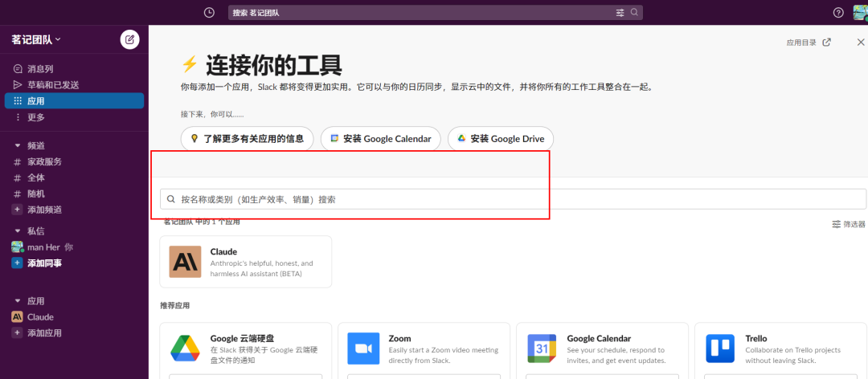Image resolution: width=868 pixels, height=379 pixels.
Task: Open the Trello app card
Action: (779, 350)
